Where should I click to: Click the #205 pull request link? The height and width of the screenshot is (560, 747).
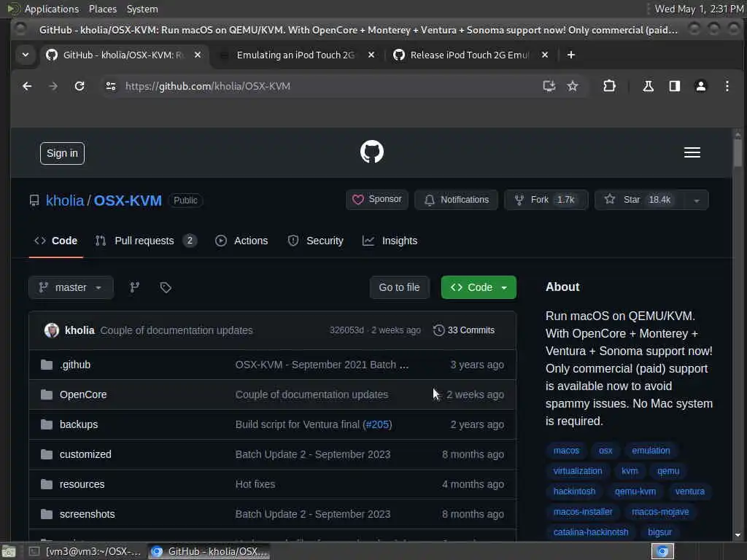coord(377,424)
